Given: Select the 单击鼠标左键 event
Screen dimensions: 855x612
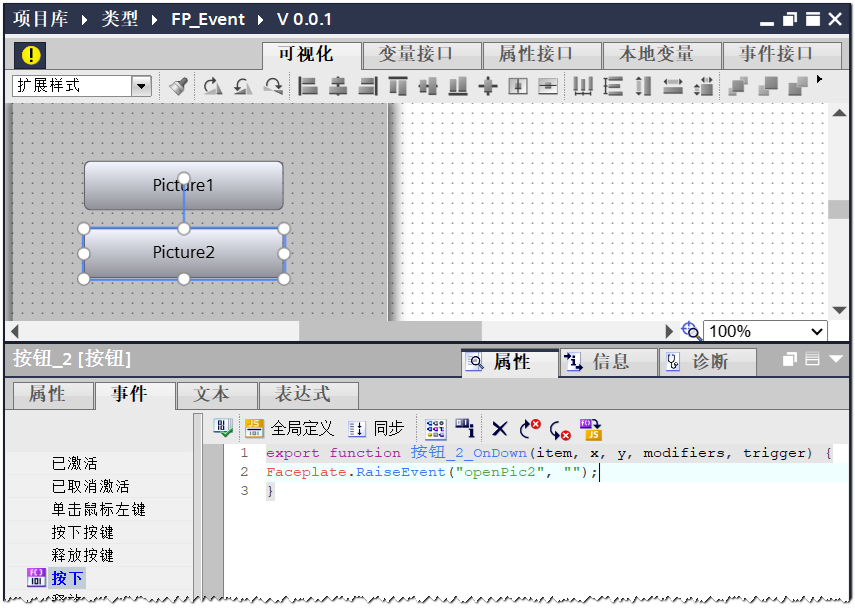Looking at the screenshot, I should click(x=98, y=509).
